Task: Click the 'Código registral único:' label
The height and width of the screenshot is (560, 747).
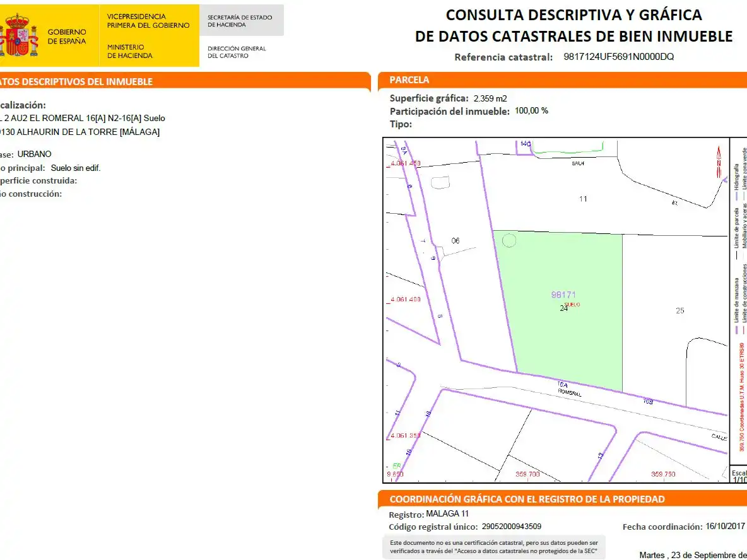Action: 433,527
